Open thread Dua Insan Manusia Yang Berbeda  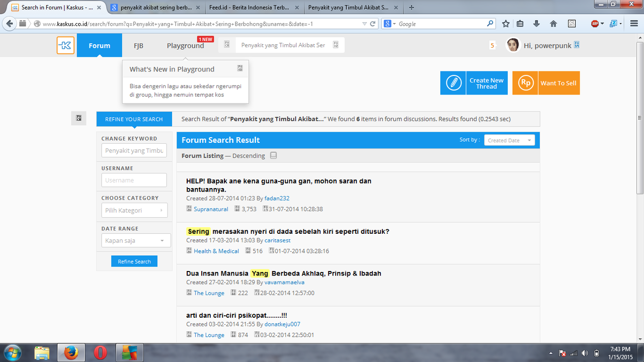[284, 274]
